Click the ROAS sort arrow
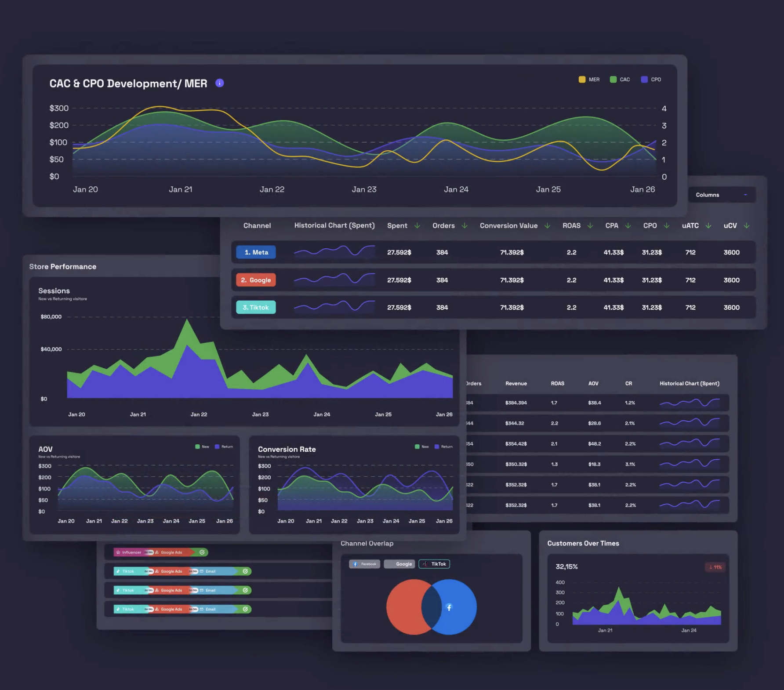This screenshot has height=690, width=784. click(590, 225)
